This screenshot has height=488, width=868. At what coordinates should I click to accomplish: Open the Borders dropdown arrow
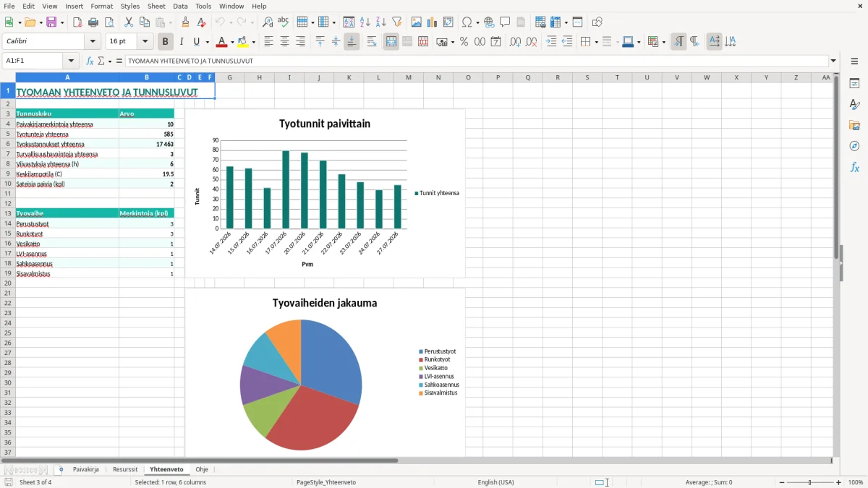coord(596,42)
